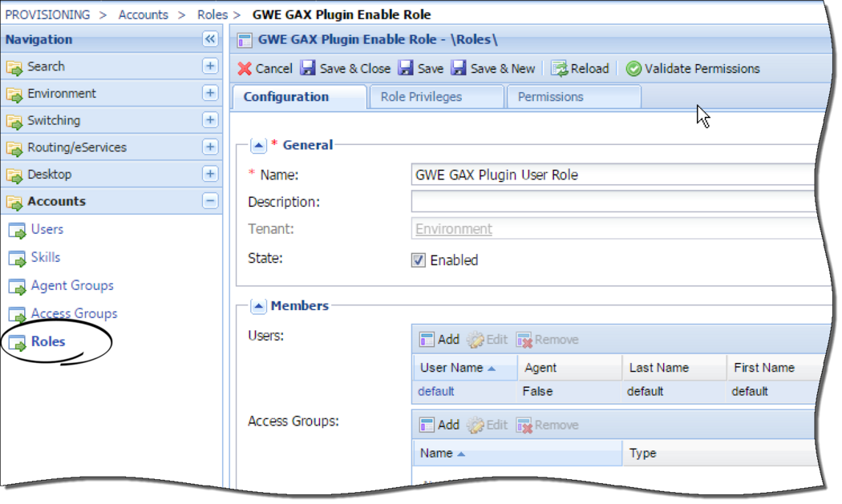The height and width of the screenshot is (504, 842).
Task: Click the Description input field
Action: pos(615,202)
